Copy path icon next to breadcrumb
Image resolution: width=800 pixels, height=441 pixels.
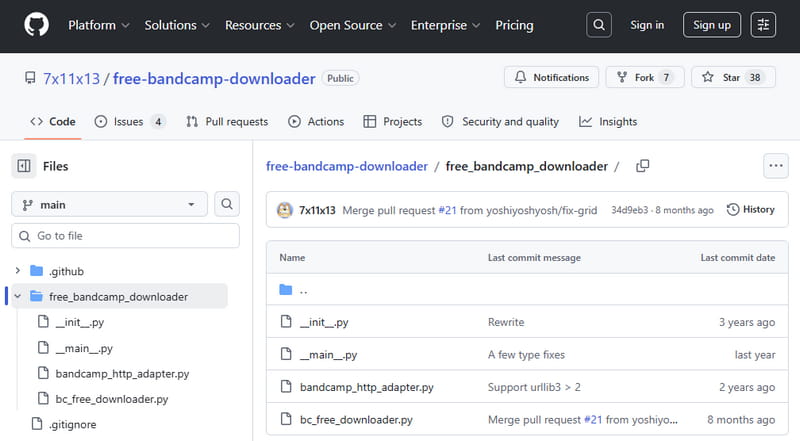click(x=642, y=166)
